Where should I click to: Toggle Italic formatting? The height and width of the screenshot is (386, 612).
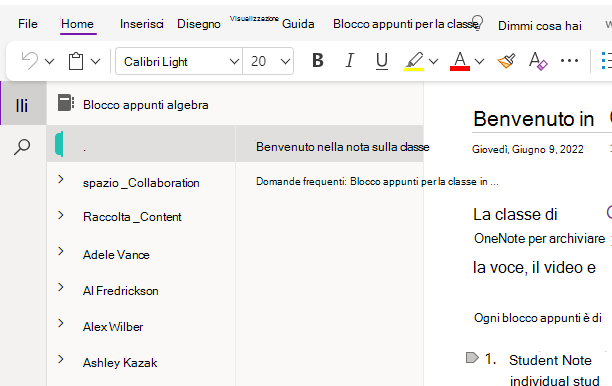tap(350, 60)
